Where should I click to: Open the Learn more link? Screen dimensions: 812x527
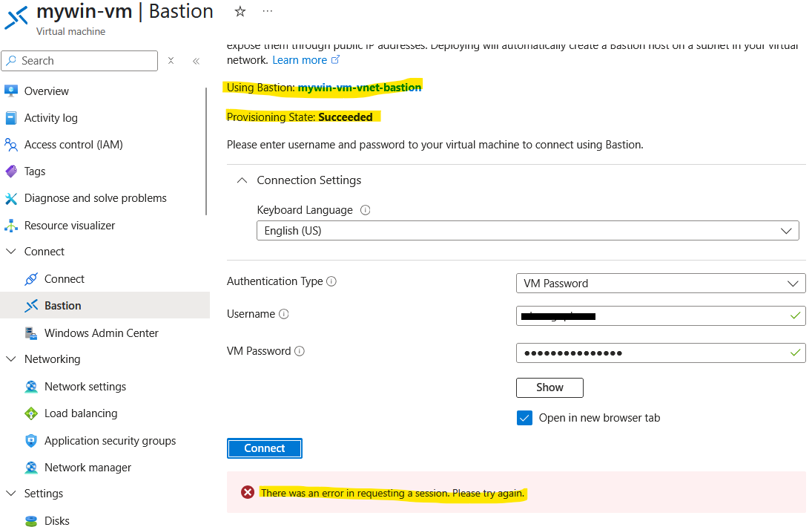pyautogui.click(x=300, y=60)
